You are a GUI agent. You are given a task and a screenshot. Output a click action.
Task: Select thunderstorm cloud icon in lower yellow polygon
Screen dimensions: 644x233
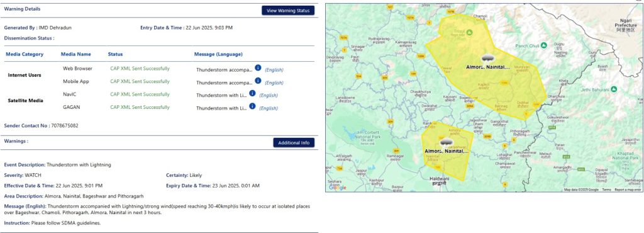(x=446, y=144)
